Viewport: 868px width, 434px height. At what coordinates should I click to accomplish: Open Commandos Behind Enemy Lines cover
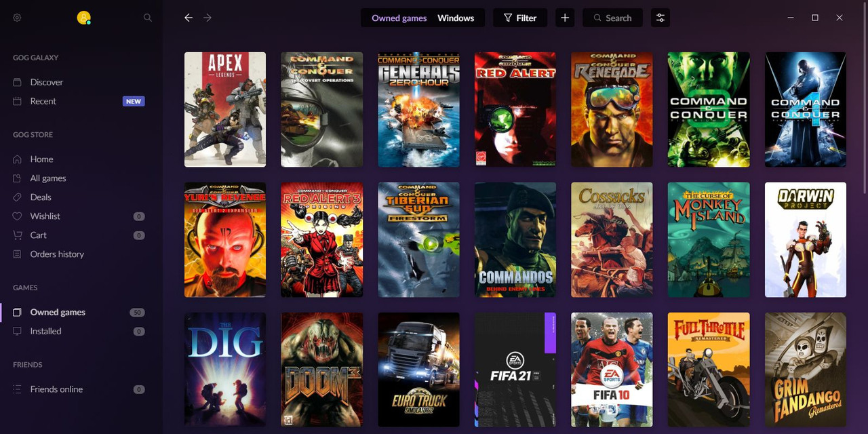pos(515,239)
